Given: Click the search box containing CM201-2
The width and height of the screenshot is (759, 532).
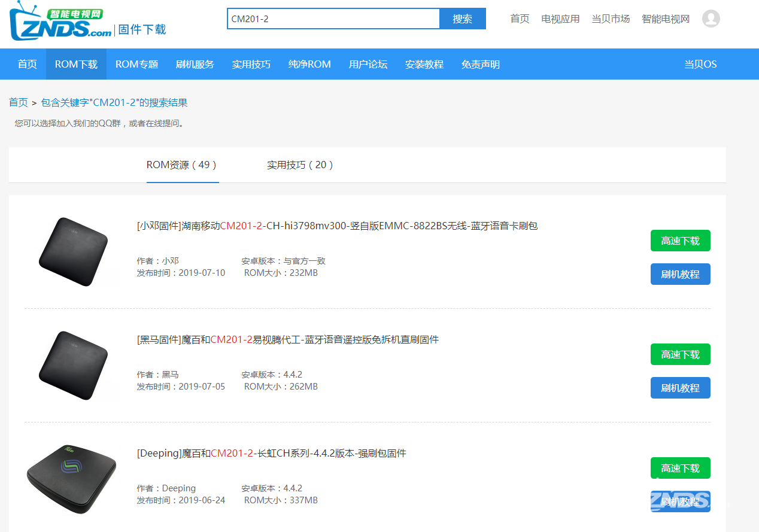Looking at the screenshot, I should click(333, 19).
